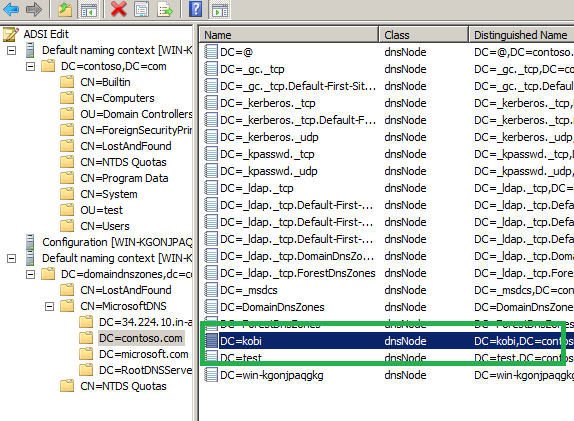Toggle Show/Hide action pane icon
Image resolution: width=574 pixels, height=421 pixels.
[x=219, y=9]
